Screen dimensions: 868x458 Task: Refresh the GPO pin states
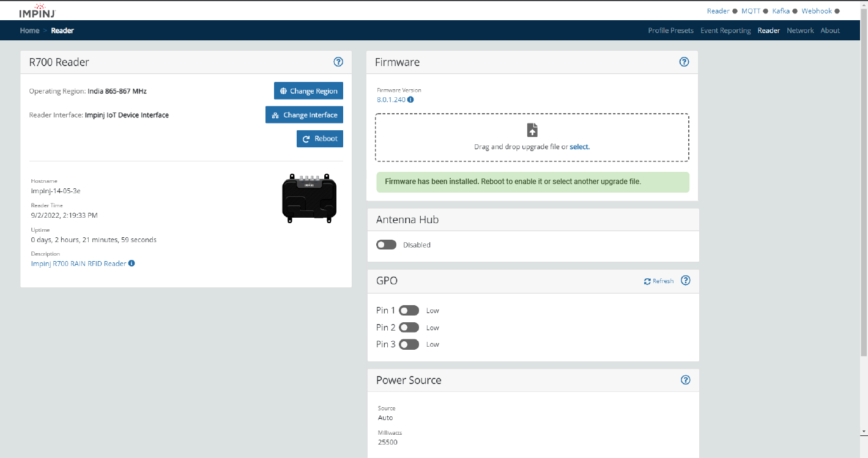pos(659,281)
